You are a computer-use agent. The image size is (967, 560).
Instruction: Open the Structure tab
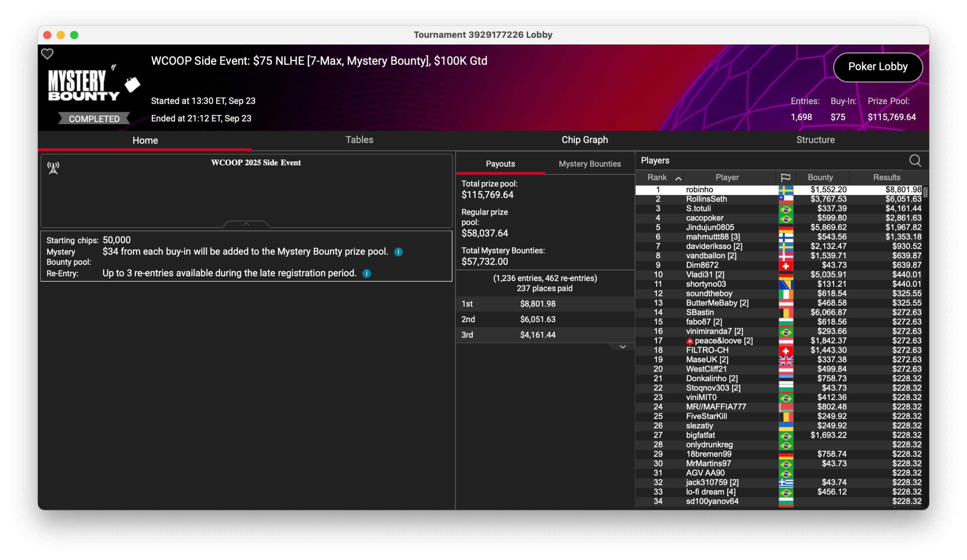tap(815, 140)
